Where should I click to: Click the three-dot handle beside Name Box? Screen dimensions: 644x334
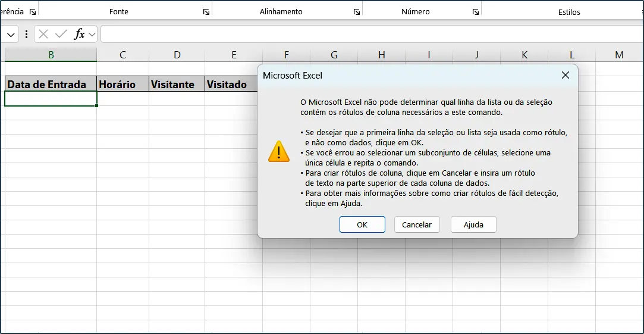[27, 34]
